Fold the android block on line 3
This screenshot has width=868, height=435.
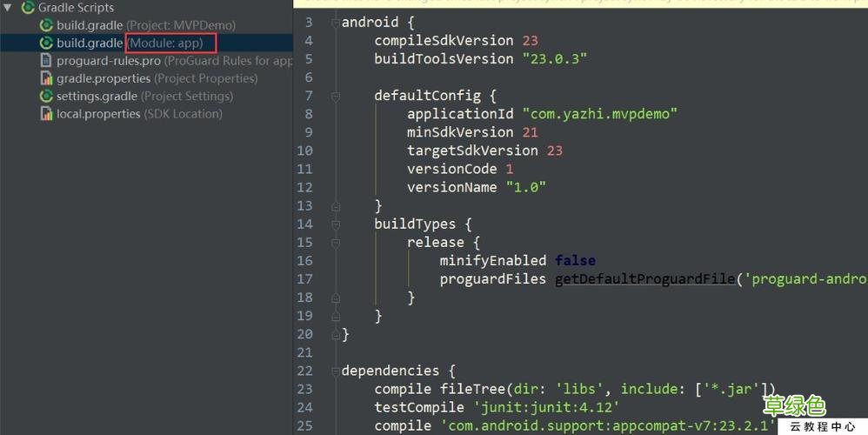(335, 23)
